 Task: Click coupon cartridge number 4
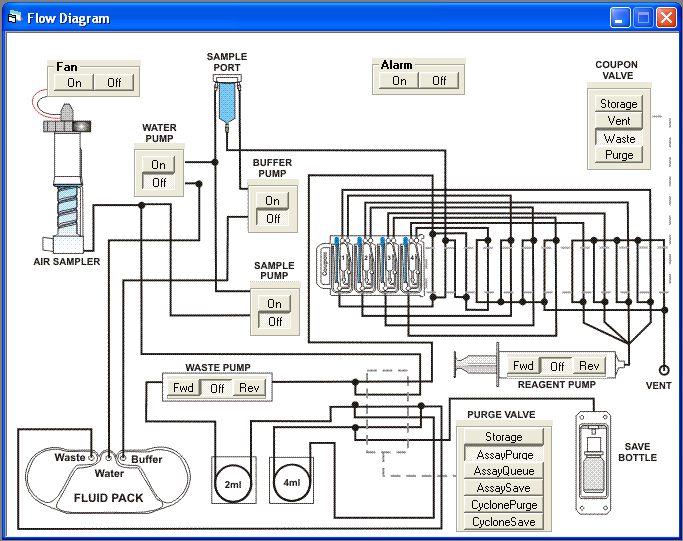(412, 265)
